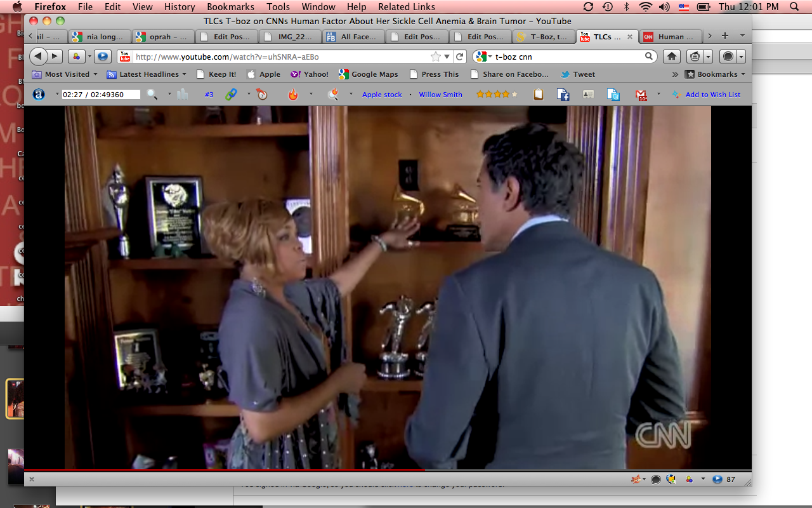Click into the URL address field
Image resolution: width=812 pixels, height=508 pixels.
click(x=279, y=57)
